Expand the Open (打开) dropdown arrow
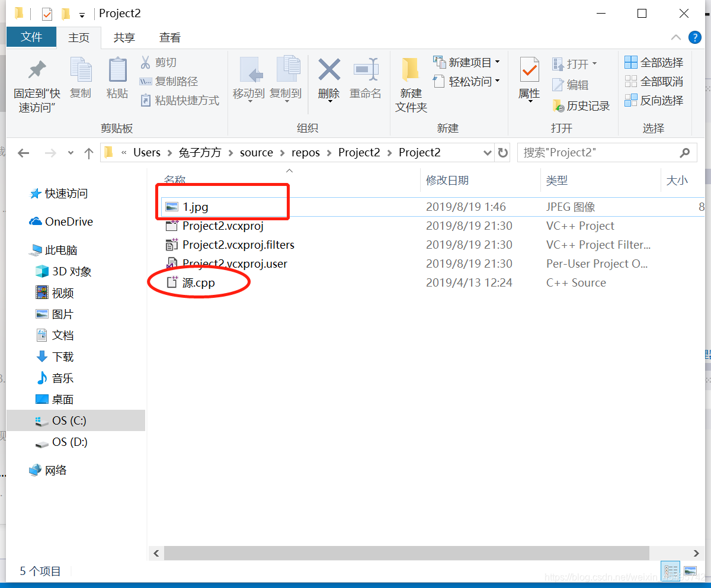The width and height of the screenshot is (711, 588). click(x=594, y=63)
